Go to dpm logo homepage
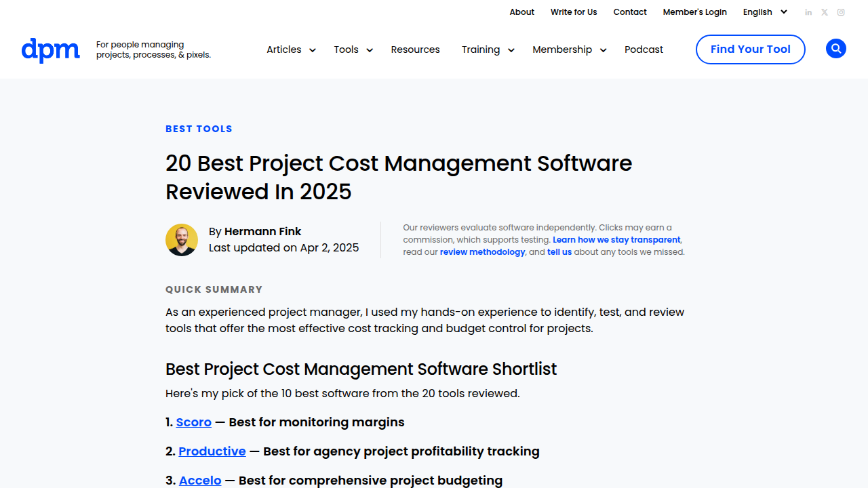Screen dimensions: 868x488 (x=51, y=50)
